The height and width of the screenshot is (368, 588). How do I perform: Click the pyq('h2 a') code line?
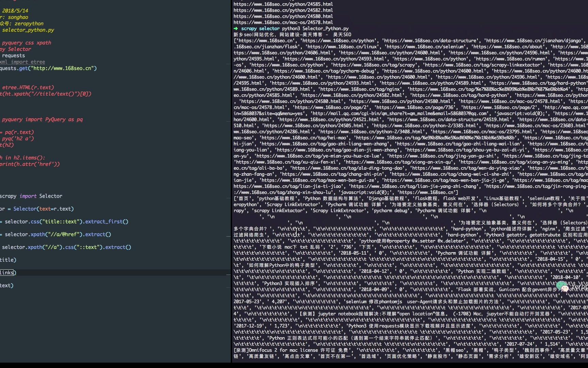coord(18,138)
